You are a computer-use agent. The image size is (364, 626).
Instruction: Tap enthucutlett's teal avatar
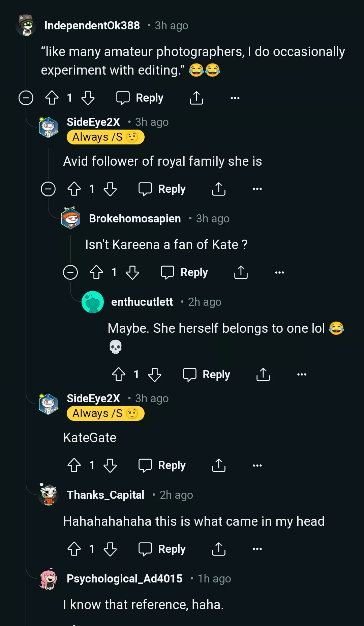(93, 302)
